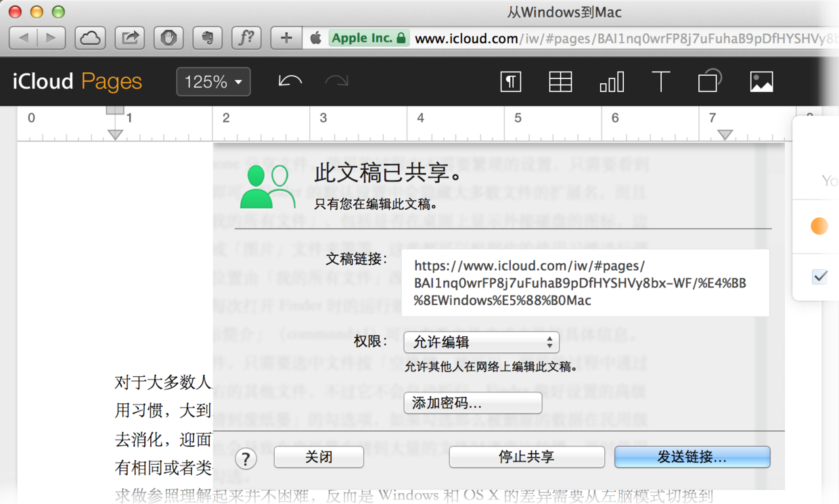The height and width of the screenshot is (504, 839).
Task: Click the 发送链接 button
Action: [692, 457]
